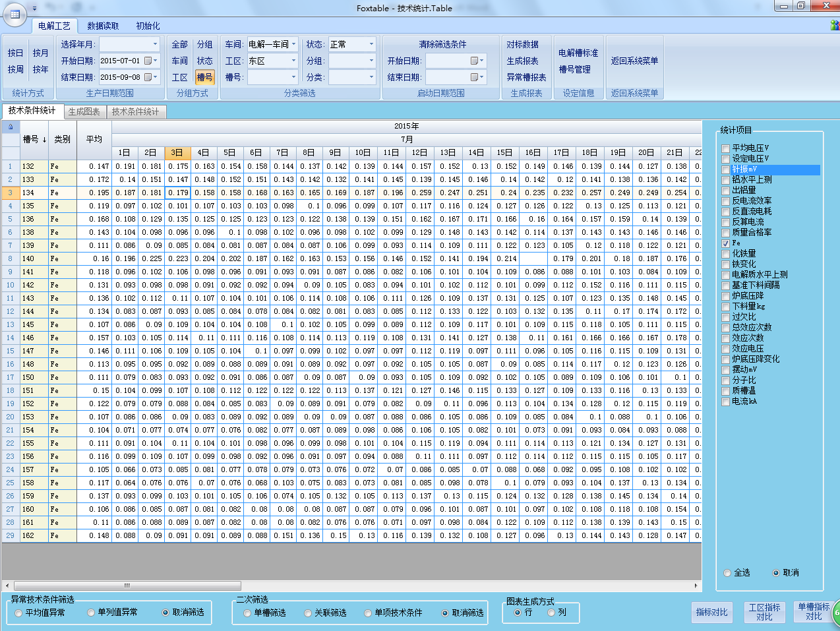Open the calendar in 启动日期范围 开始日期
840x631 pixels.
pyautogui.click(x=477, y=61)
